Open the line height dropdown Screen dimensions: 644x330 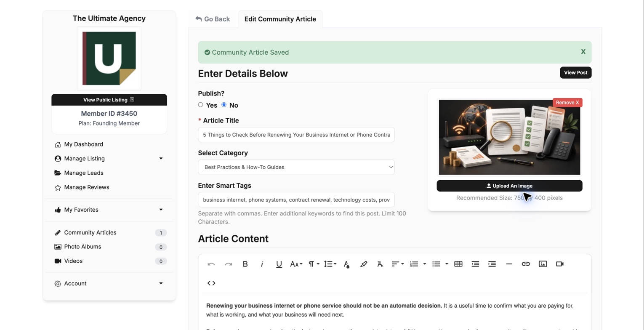coord(330,264)
